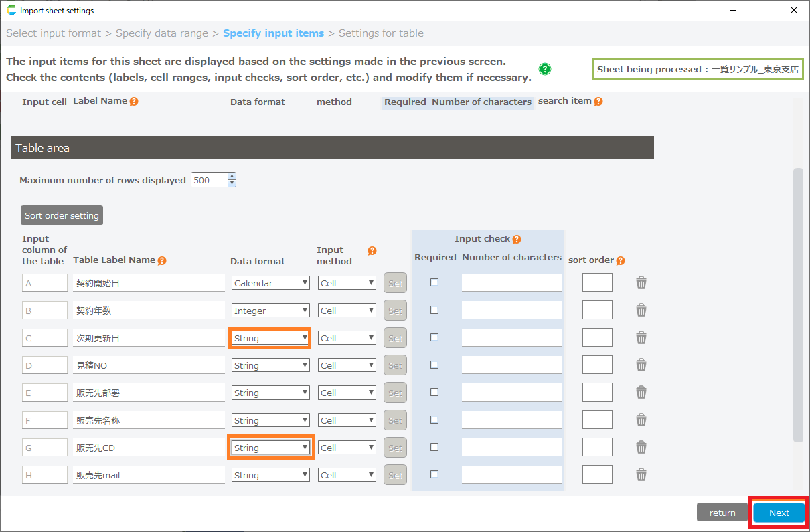Open Data format dropdown for 次期更新日
This screenshot has width=810, height=532.
coord(270,339)
